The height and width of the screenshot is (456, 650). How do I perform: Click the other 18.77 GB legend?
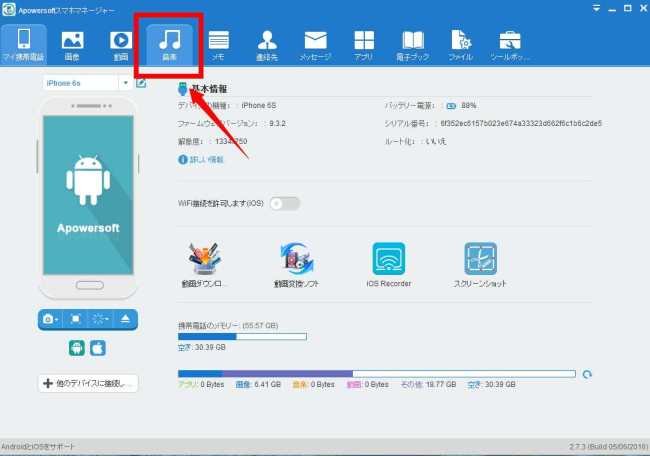pos(428,384)
